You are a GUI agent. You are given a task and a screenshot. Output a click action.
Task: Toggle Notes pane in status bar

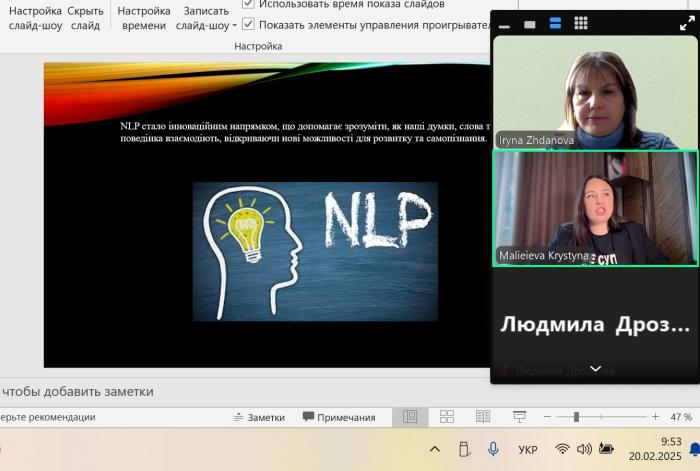[x=259, y=417]
